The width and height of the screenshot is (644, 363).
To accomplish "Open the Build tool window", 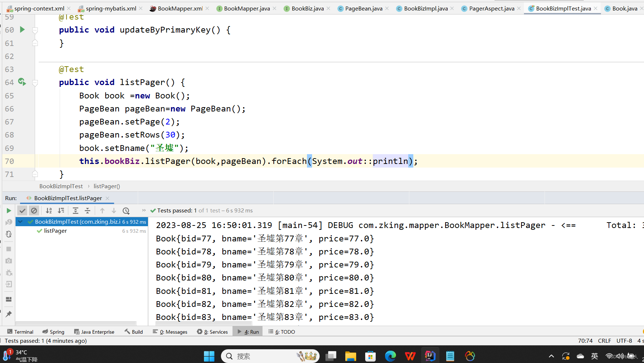I will click(x=133, y=332).
